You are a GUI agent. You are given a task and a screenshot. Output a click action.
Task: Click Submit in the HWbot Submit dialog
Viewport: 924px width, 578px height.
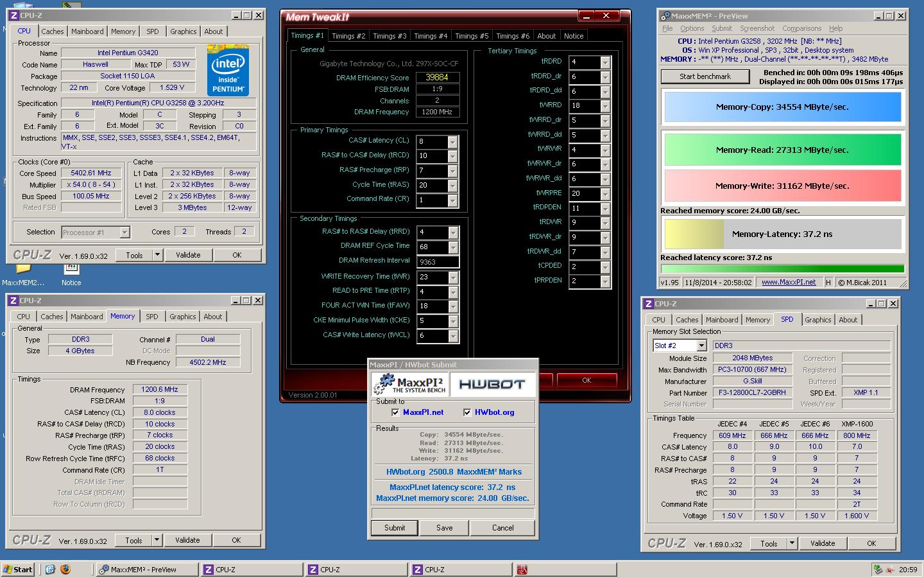pyautogui.click(x=395, y=528)
